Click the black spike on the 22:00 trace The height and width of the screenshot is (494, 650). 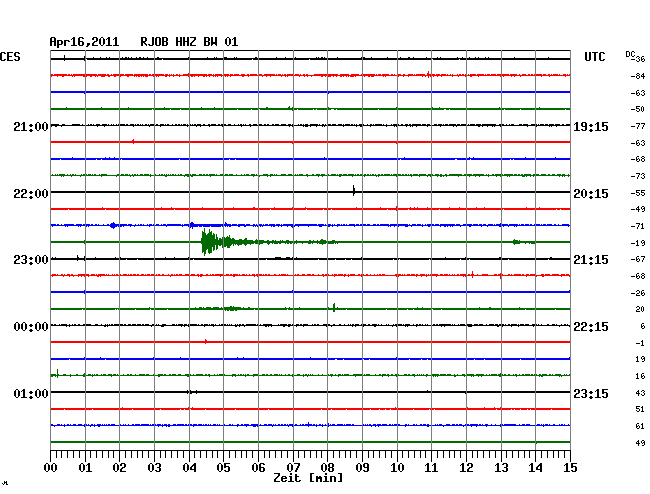[x=354, y=191]
